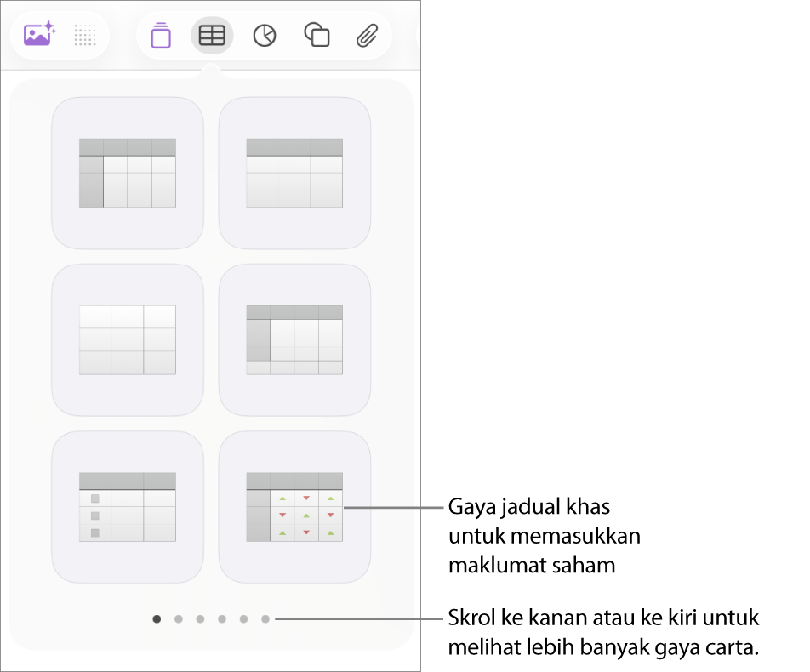Jump to fifth table styles page dot

tap(243, 619)
